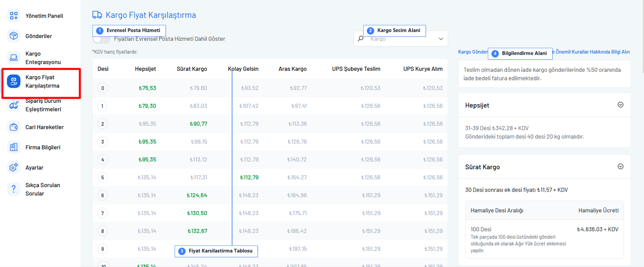
Task: Click the Hepsijet column header
Action: 145,69
